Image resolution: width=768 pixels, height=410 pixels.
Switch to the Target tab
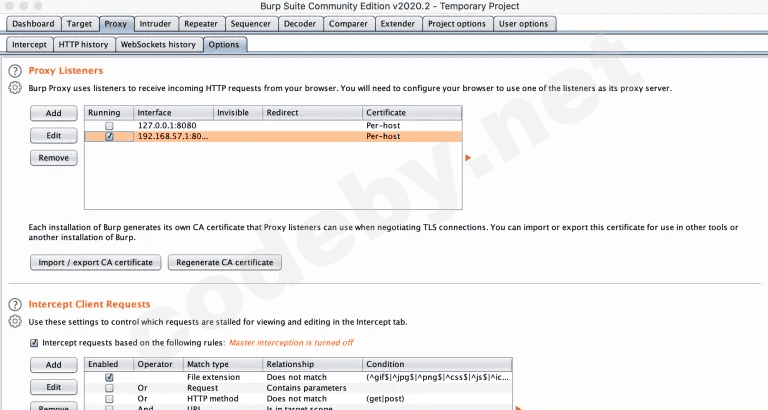click(x=79, y=24)
